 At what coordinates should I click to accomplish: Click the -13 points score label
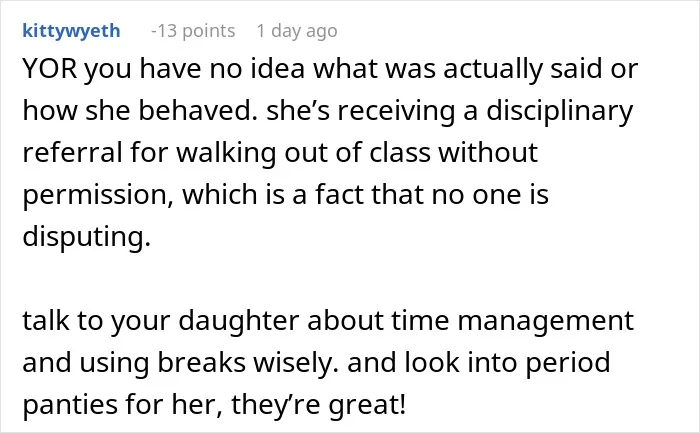193,31
